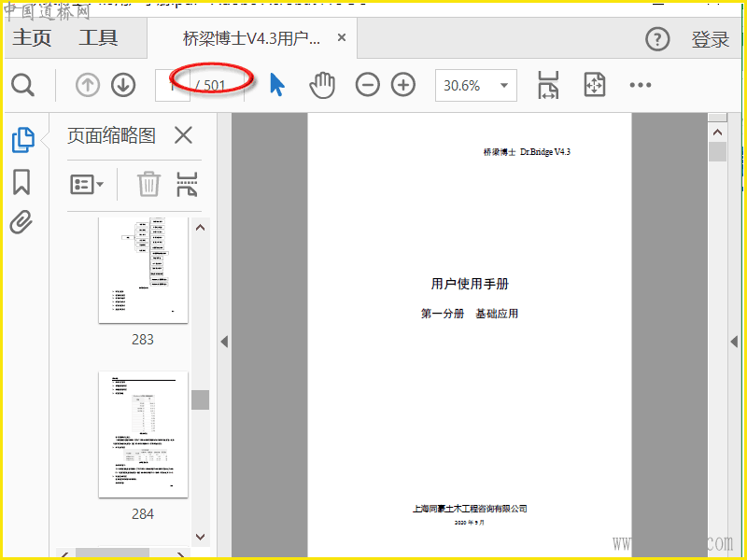Activate the hand pan tool

(x=322, y=85)
